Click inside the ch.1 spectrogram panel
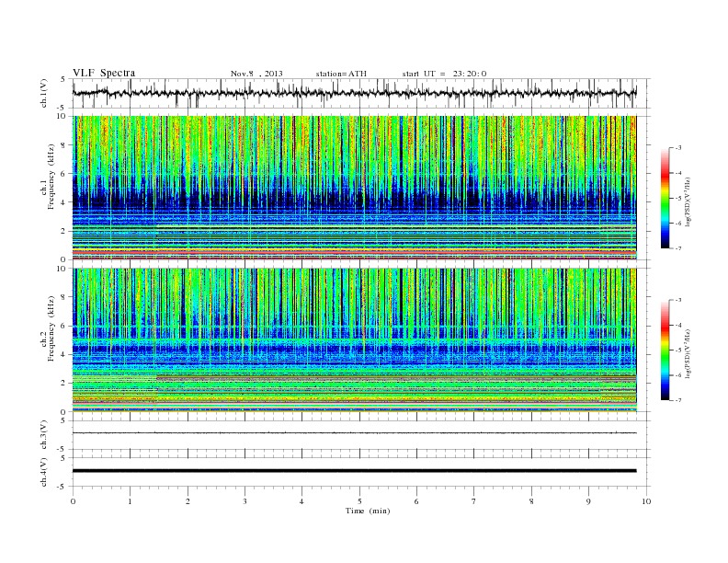 pos(355,188)
